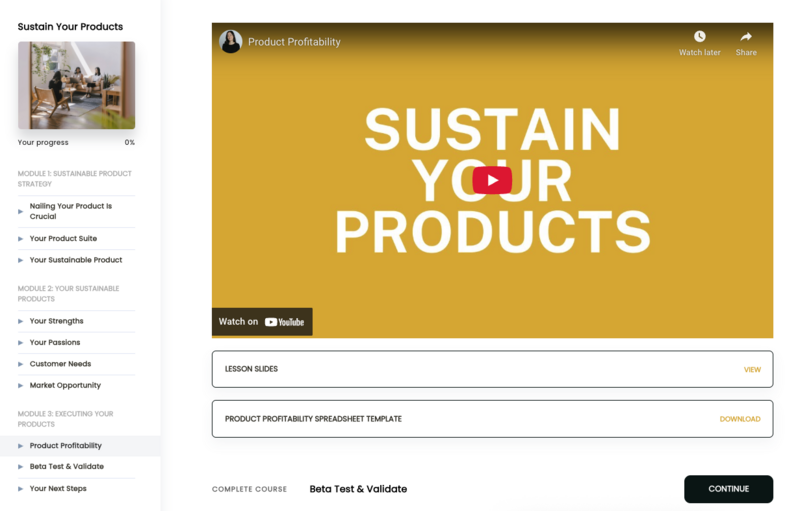The image size is (800, 511).
Task: Click Module 3: Executing Your Products heading
Action: (65, 419)
